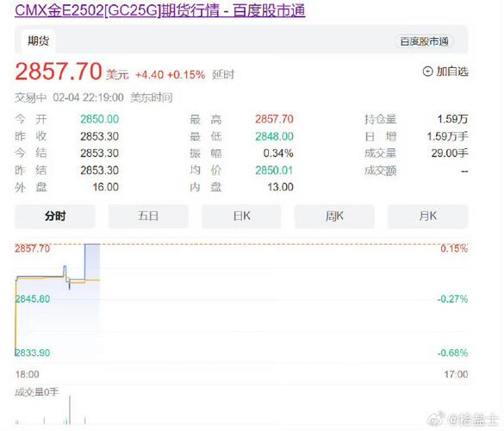The width and height of the screenshot is (504, 431).
Task: Click the chart axis percentage -0.68%
Action: tap(452, 353)
